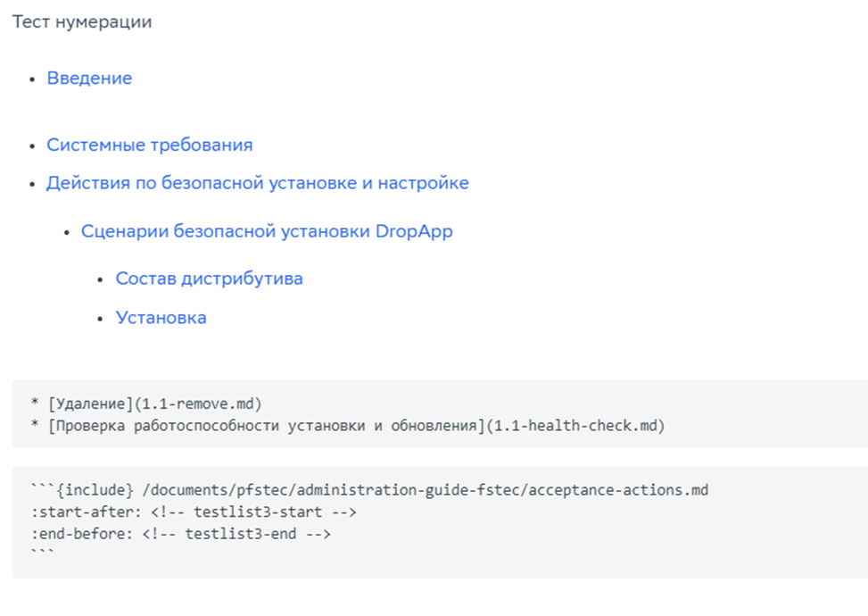Click the bullet before "Системные требования"

[33, 146]
